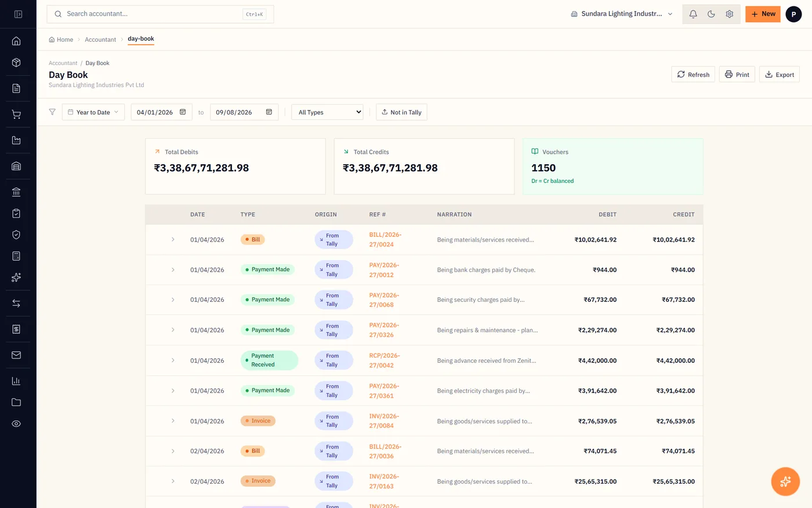Click the Not in Tally button
Image resolution: width=812 pixels, height=508 pixels.
[x=401, y=112]
